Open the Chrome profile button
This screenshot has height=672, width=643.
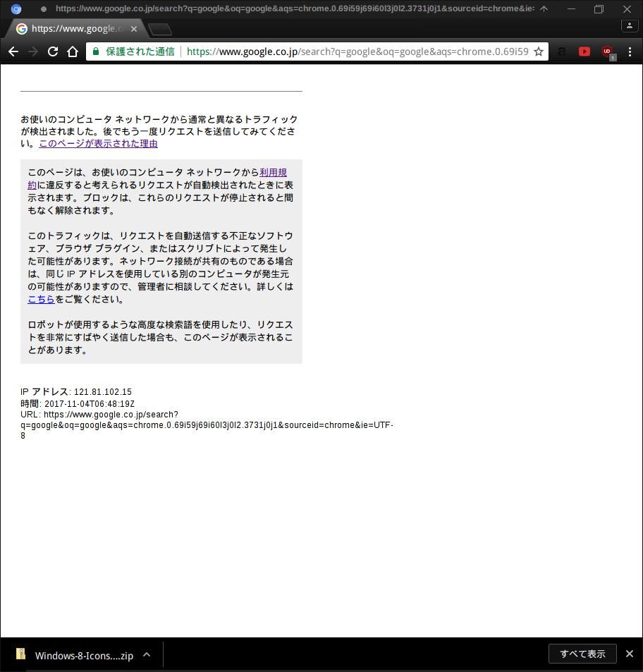(629, 25)
